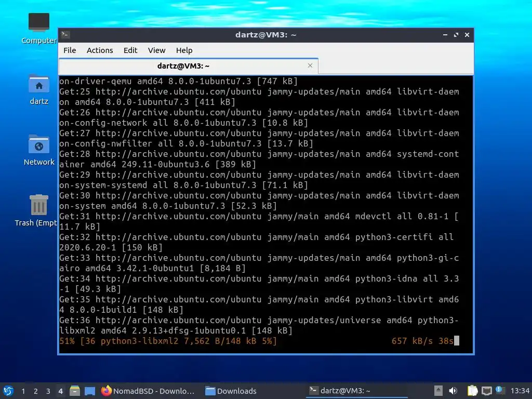Screen dimensions: 532x399
Task: Click the 'Get:29' libvirt-daemon-system-systemd line
Action: (259, 180)
